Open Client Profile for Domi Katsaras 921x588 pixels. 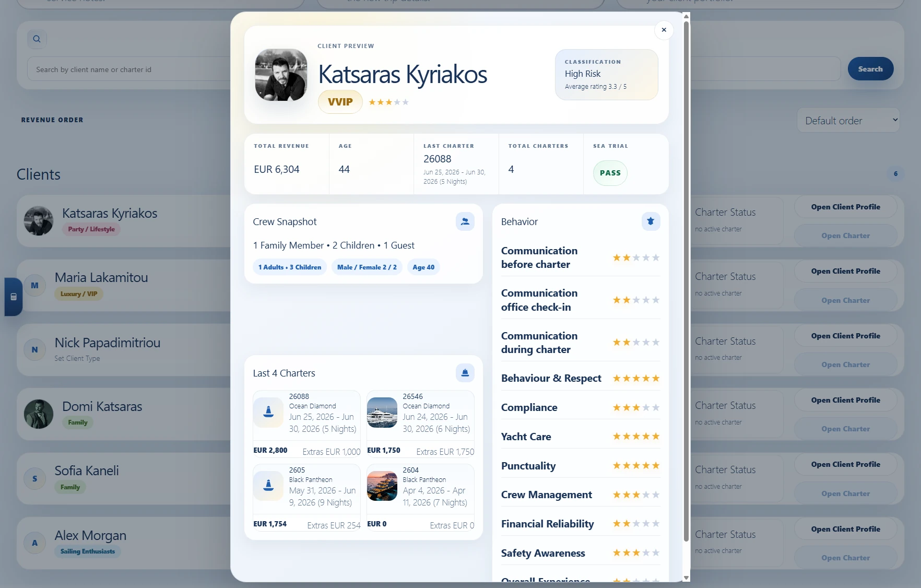click(845, 400)
